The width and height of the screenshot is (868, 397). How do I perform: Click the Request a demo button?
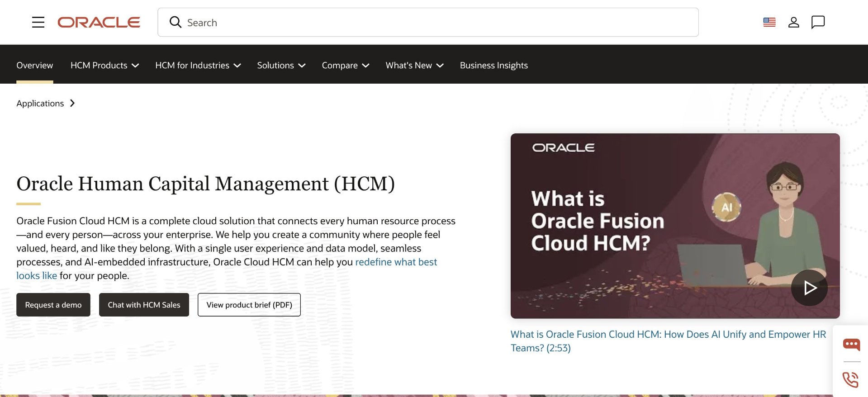53,305
